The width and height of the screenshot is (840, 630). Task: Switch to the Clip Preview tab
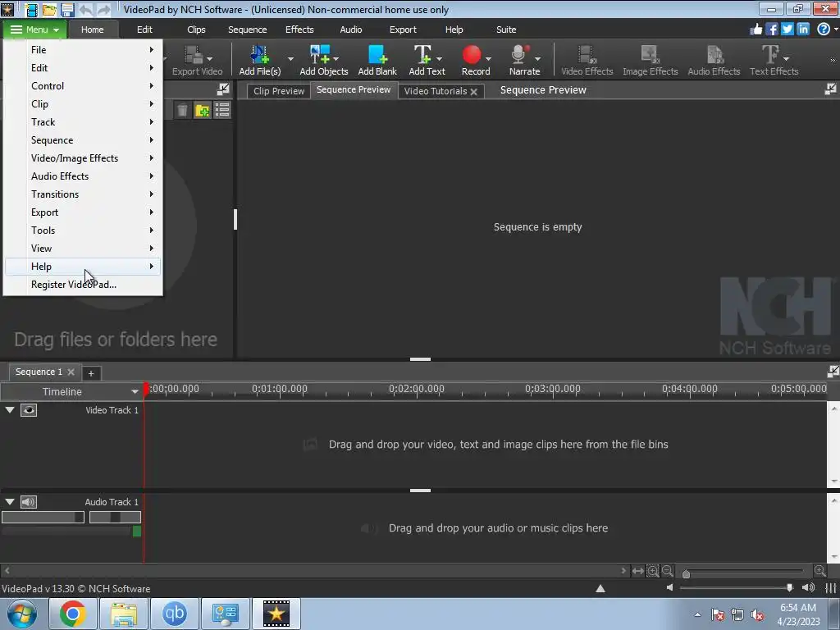[x=279, y=91]
